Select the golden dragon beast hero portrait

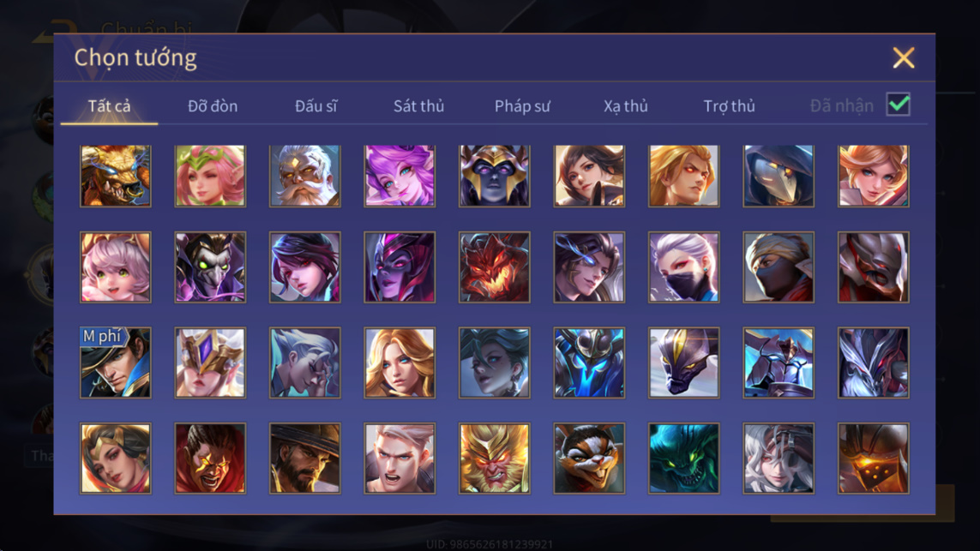pyautogui.click(x=116, y=177)
